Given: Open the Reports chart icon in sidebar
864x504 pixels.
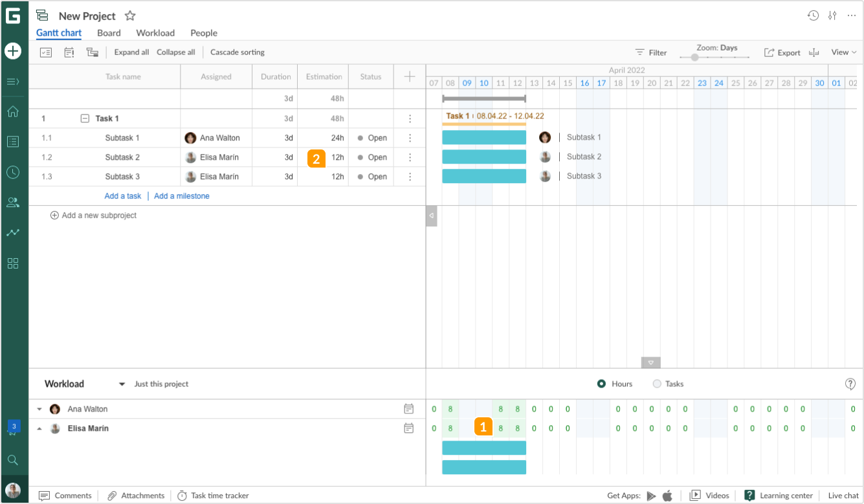Looking at the screenshot, I should point(13,232).
